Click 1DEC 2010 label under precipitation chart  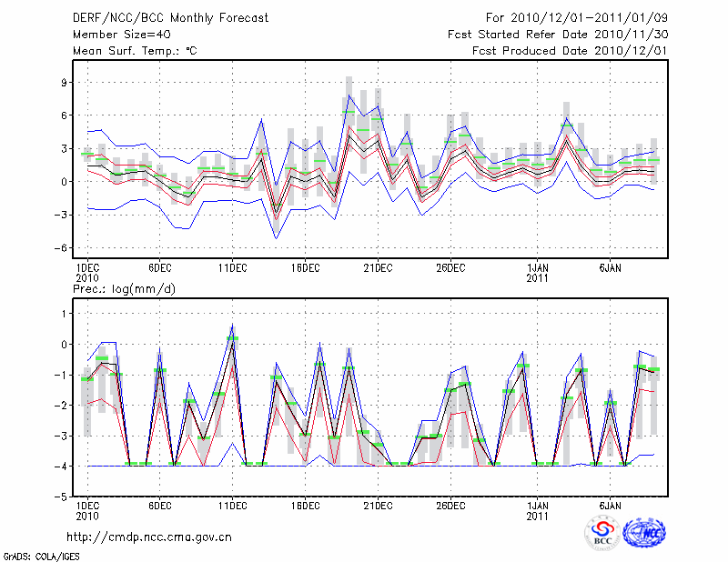tap(87, 510)
